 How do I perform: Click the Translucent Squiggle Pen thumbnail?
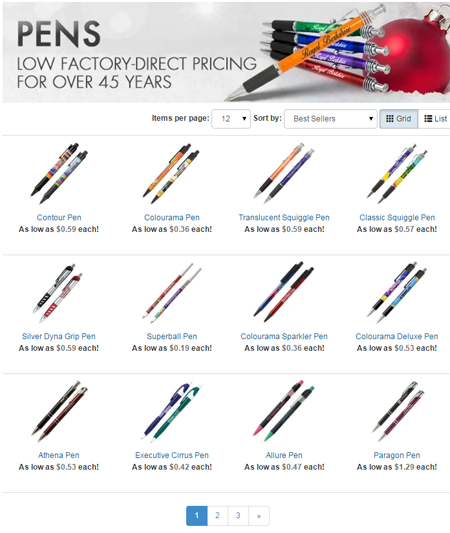(284, 174)
